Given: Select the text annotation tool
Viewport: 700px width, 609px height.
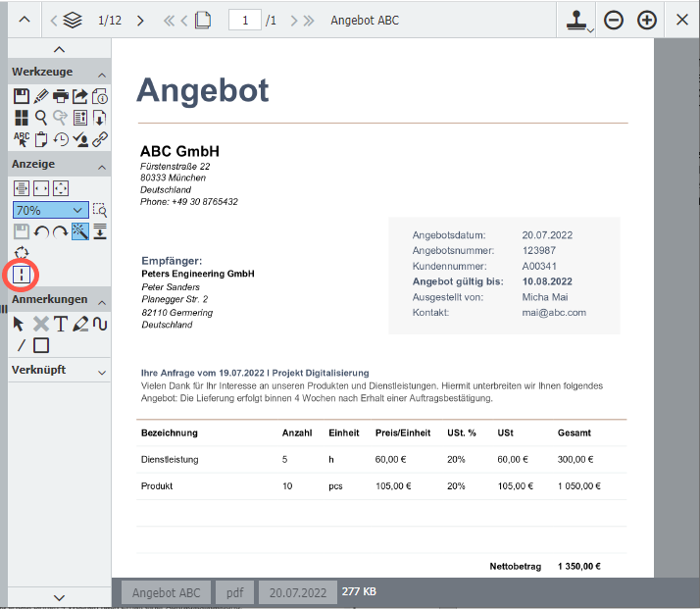Looking at the screenshot, I should [61, 324].
